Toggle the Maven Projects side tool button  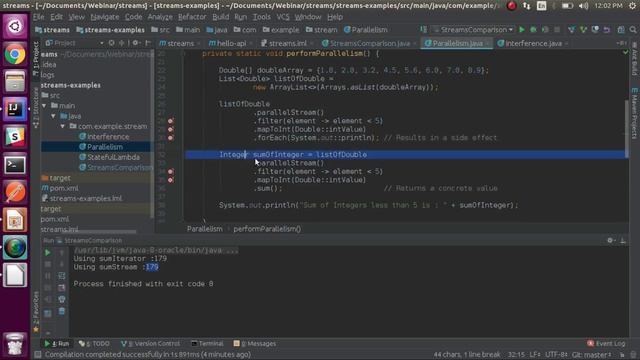[x=635, y=113]
